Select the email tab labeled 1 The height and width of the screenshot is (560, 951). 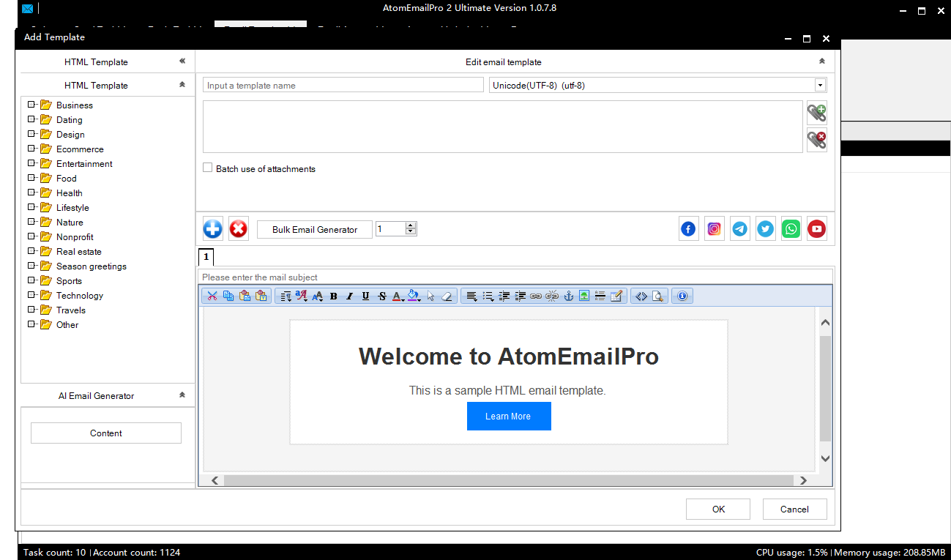click(x=206, y=257)
